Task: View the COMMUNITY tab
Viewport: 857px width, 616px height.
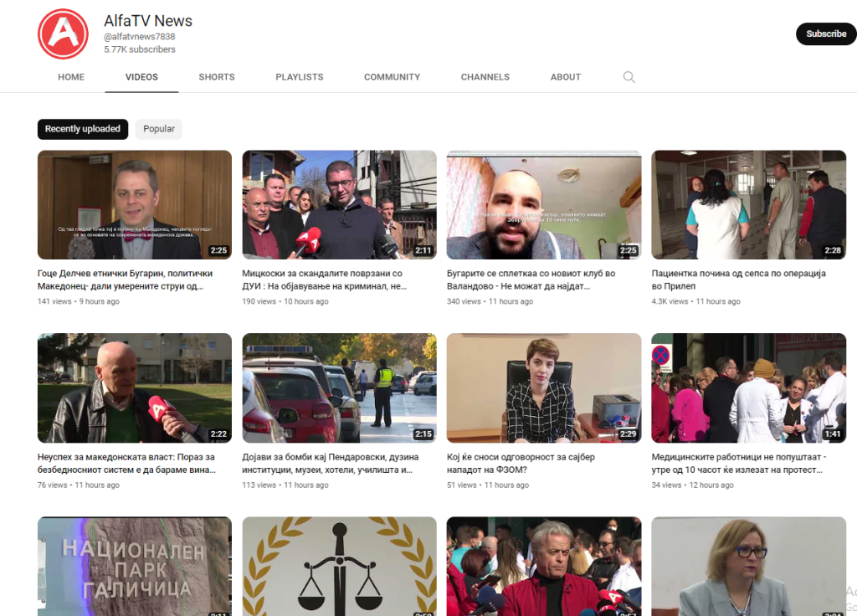Action: [x=392, y=77]
